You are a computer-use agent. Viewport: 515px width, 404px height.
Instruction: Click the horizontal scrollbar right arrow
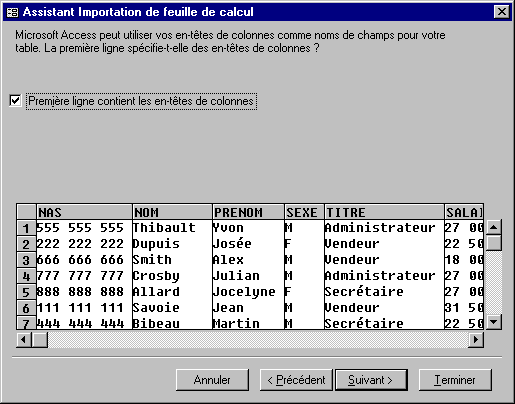[x=476, y=340]
